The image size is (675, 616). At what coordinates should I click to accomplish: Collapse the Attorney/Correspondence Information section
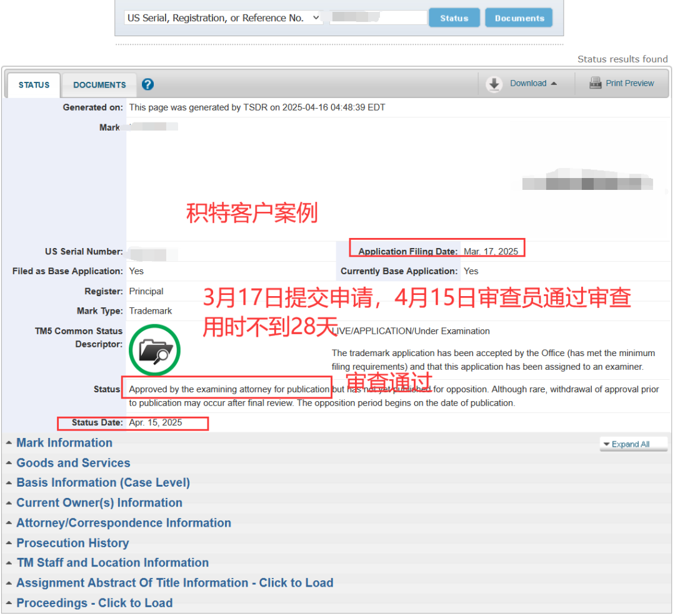[123, 523]
